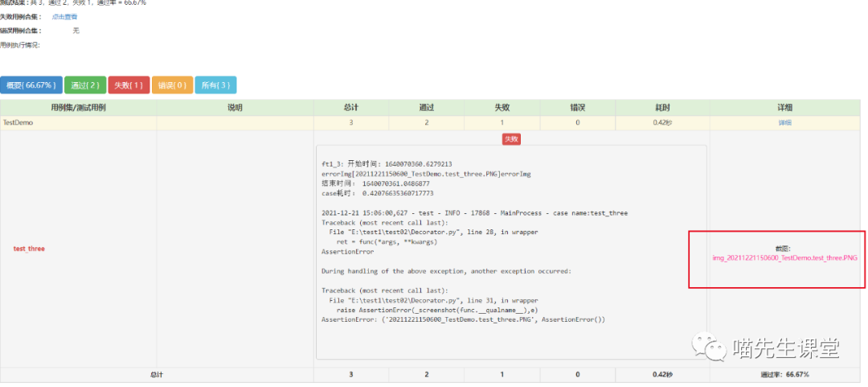Click the 总计 label in footer row
This screenshot has width=868, height=387.
[x=157, y=375]
